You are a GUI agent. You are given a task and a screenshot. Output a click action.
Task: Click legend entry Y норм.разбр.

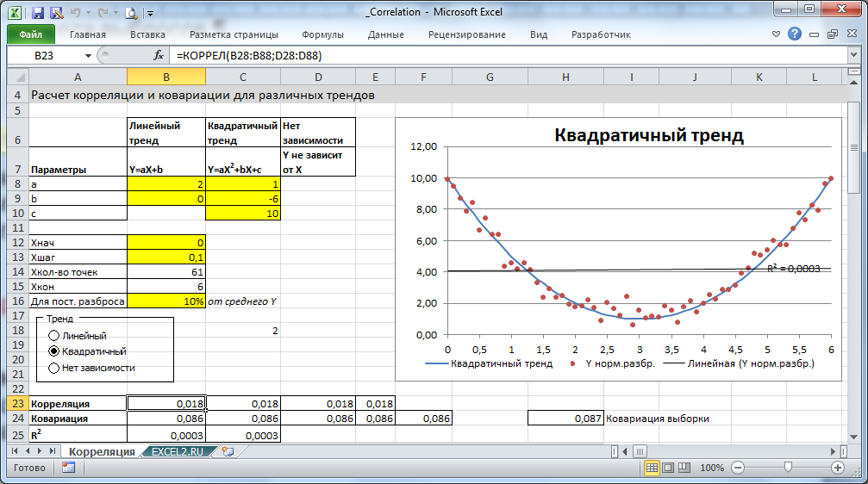(613, 363)
